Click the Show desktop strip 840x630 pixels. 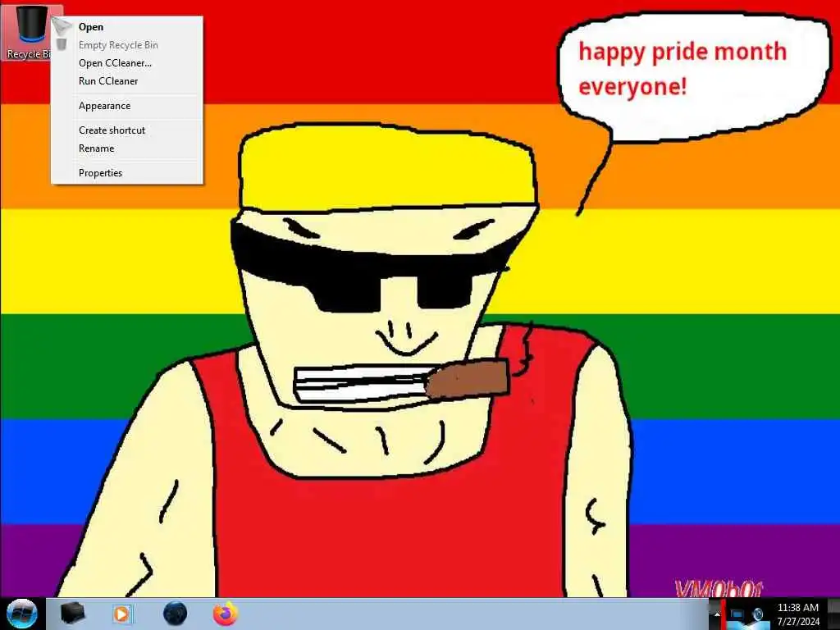coord(833,614)
